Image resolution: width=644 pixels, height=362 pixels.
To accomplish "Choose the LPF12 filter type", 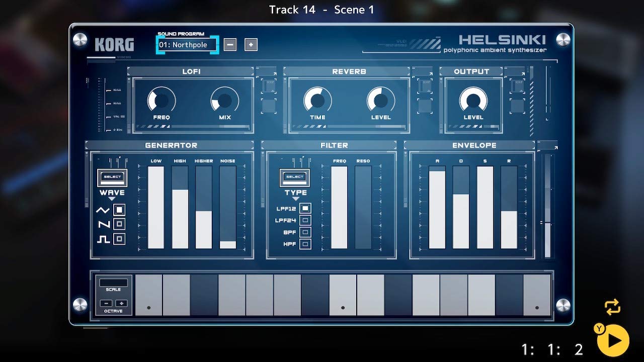I will tap(305, 208).
